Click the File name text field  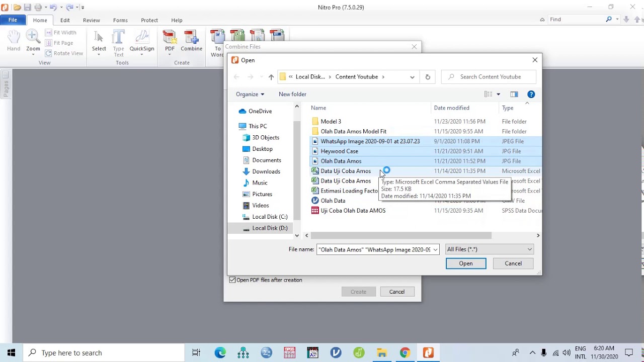pyautogui.click(x=374, y=249)
